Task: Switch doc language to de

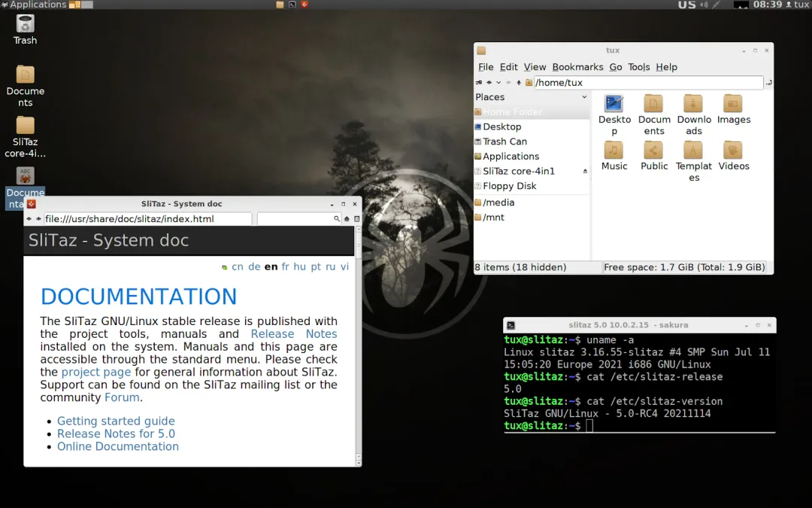Action: point(254,267)
